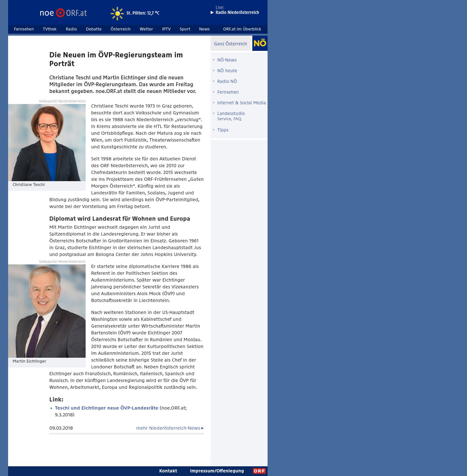Select Wetter in the top navigation
The height and width of the screenshot is (476, 467).
click(x=146, y=29)
